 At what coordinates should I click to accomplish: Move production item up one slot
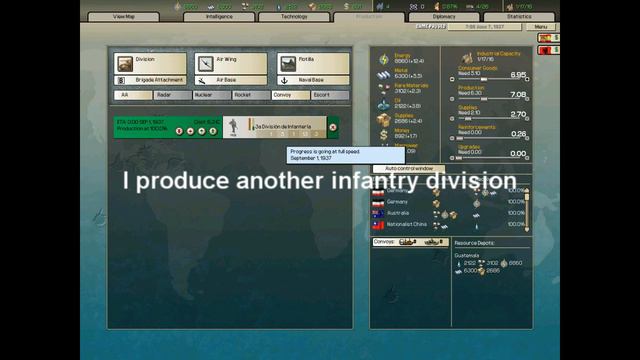tap(202, 131)
